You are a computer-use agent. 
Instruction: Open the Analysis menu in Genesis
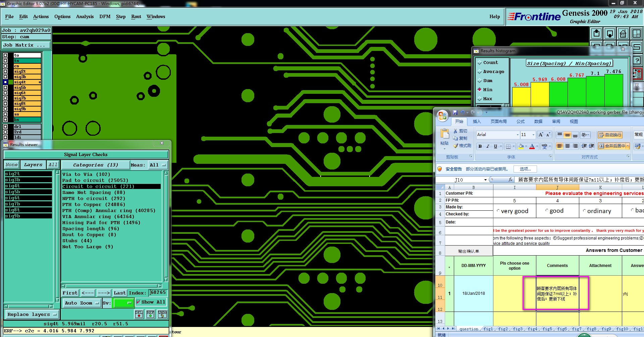click(85, 16)
